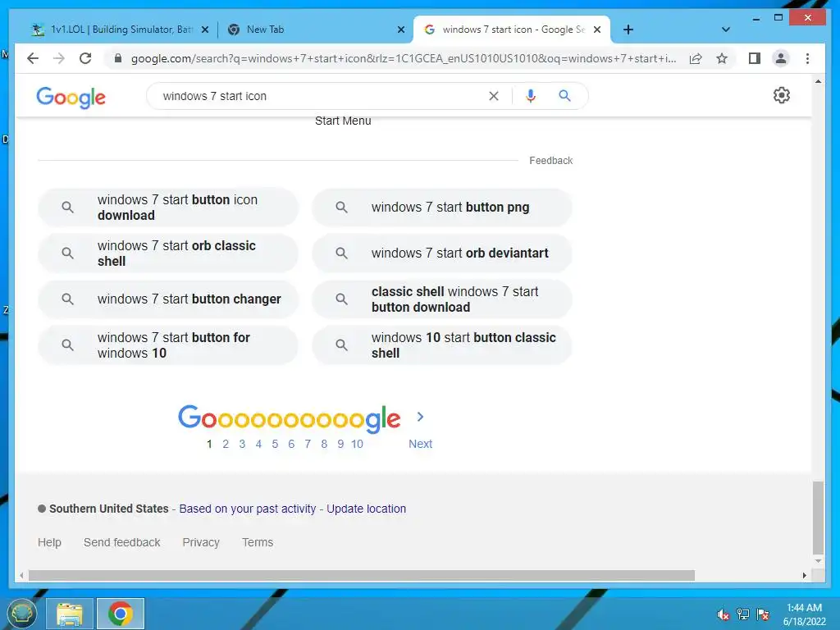Image resolution: width=840 pixels, height=630 pixels.
Task: Go to results page 10
Action: [358, 444]
